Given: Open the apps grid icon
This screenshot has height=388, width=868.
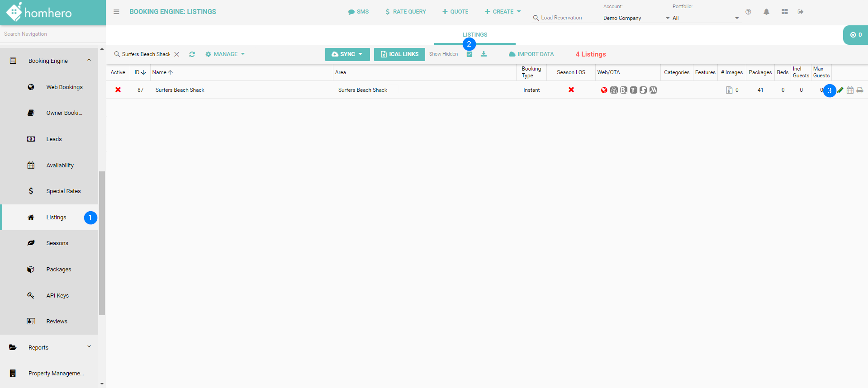Looking at the screenshot, I should [785, 12].
